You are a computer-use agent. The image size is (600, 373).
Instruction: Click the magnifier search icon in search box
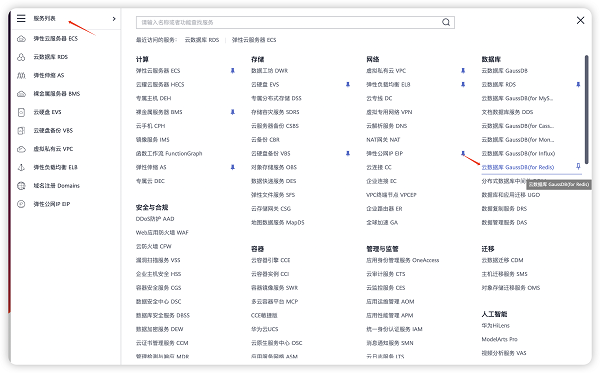pos(446,22)
